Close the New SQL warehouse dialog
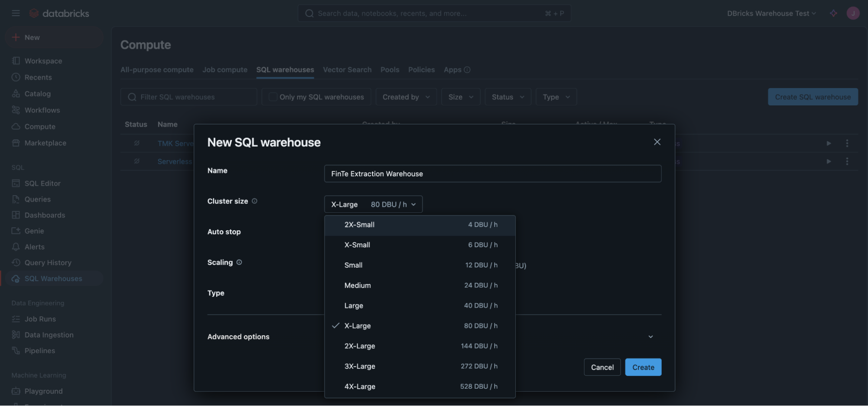This screenshot has width=868, height=406. tap(657, 142)
